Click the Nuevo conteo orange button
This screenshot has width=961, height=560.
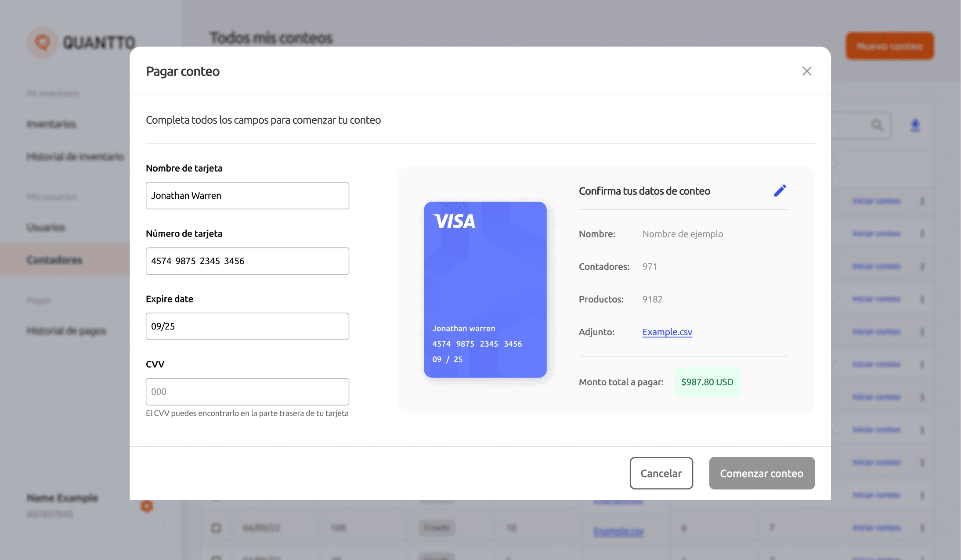coord(890,46)
